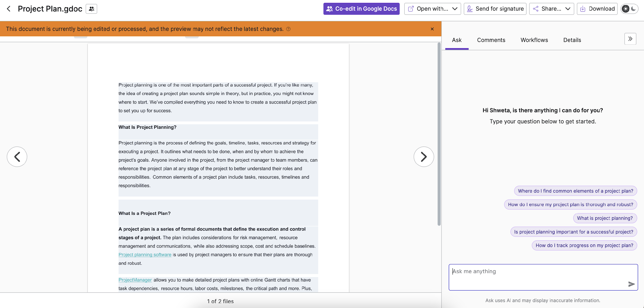Viewport: 644px width, 308px height.
Task: Click the What Is Project Planning? heading
Action: (x=147, y=127)
